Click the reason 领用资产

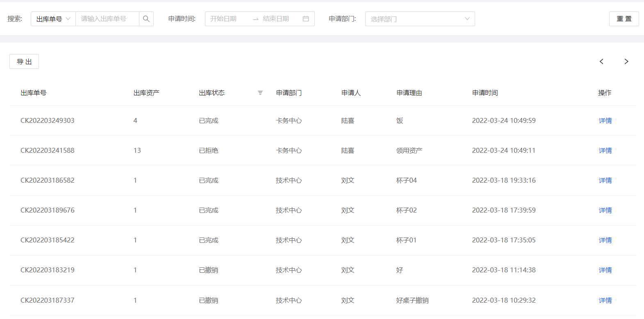point(409,150)
